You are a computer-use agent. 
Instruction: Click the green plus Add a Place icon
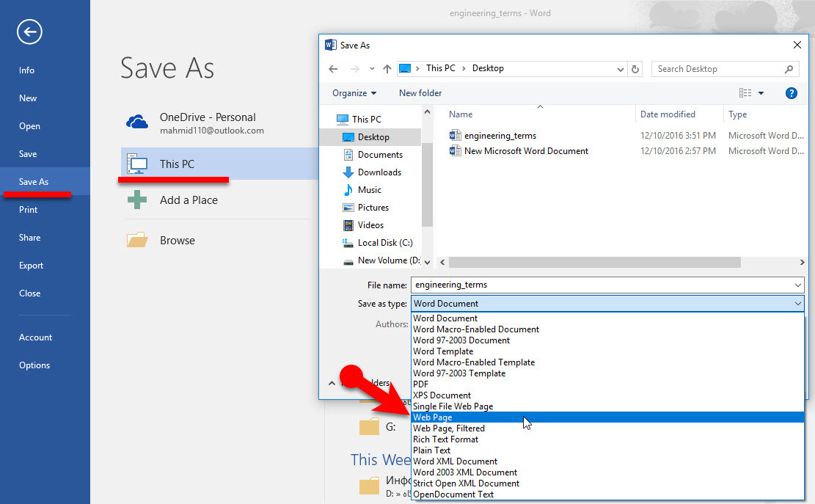(137, 200)
